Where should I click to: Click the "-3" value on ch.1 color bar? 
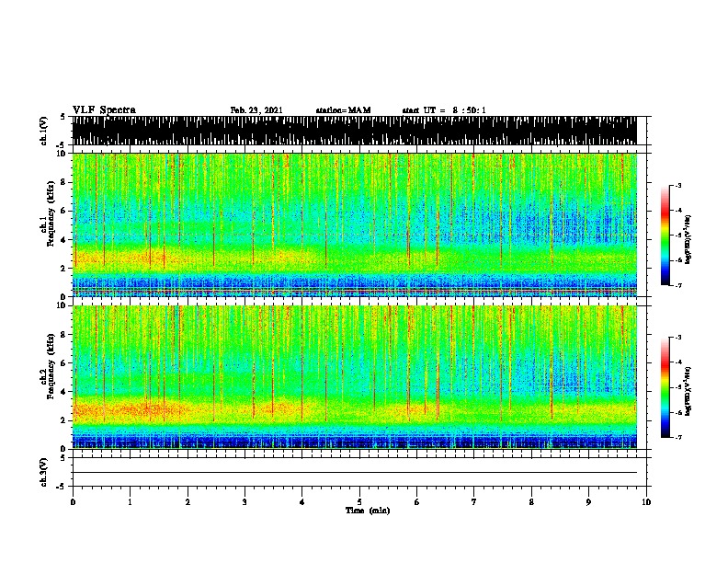(x=677, y=185)
